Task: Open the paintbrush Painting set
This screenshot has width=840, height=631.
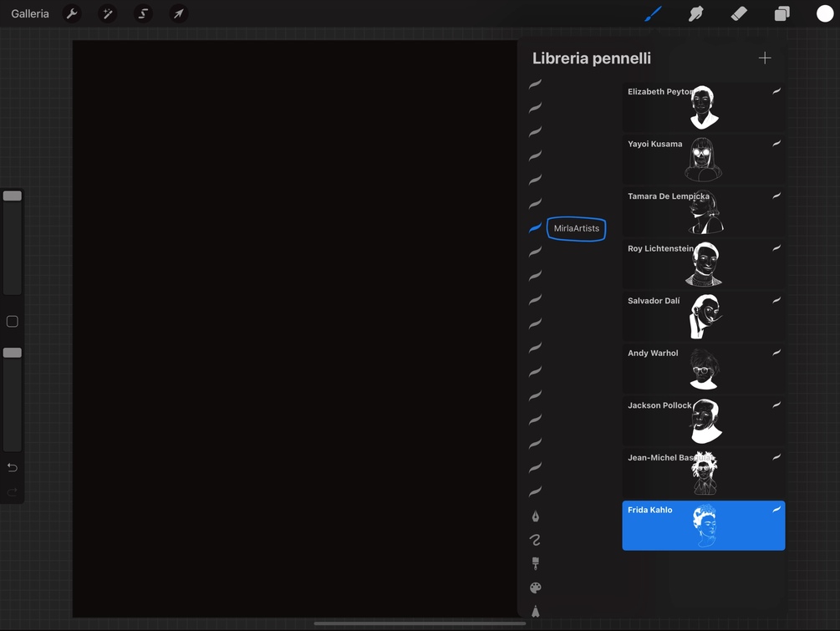Action: click(535, 563)
